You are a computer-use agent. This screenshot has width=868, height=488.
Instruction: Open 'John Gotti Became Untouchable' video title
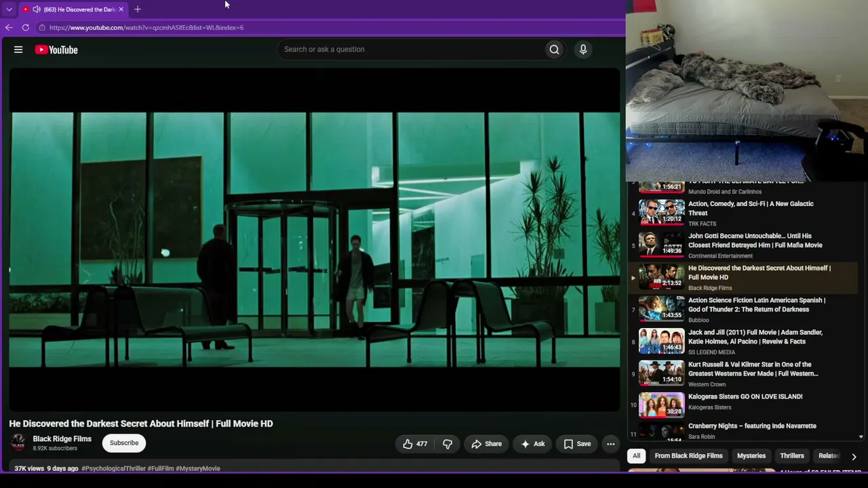755,241
